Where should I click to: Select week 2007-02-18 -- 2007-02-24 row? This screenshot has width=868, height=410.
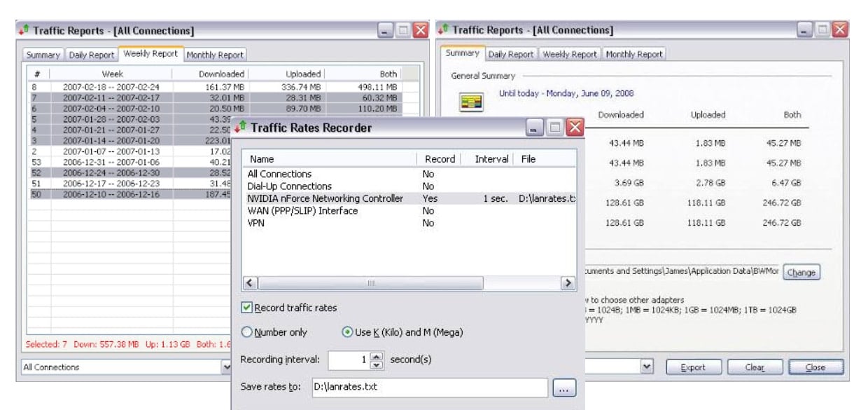[216, 87]
